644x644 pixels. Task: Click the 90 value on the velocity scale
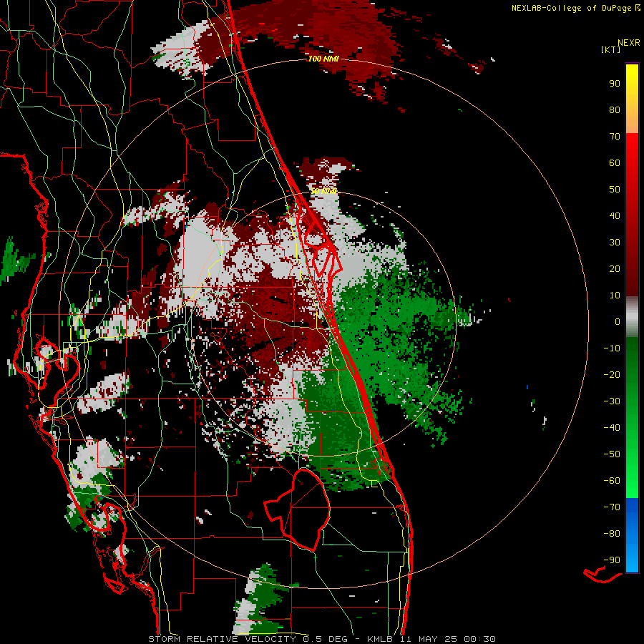click(x=615, y=84)
